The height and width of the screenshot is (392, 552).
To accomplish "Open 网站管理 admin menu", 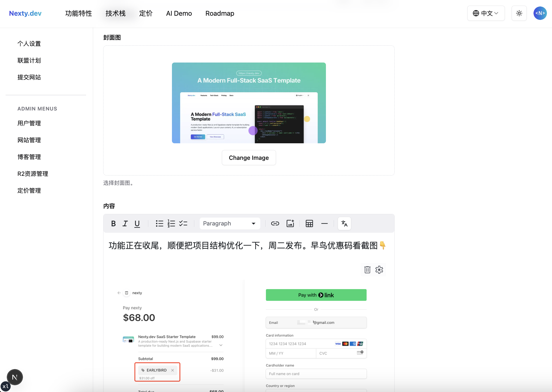I will click(x=29, y=140).
